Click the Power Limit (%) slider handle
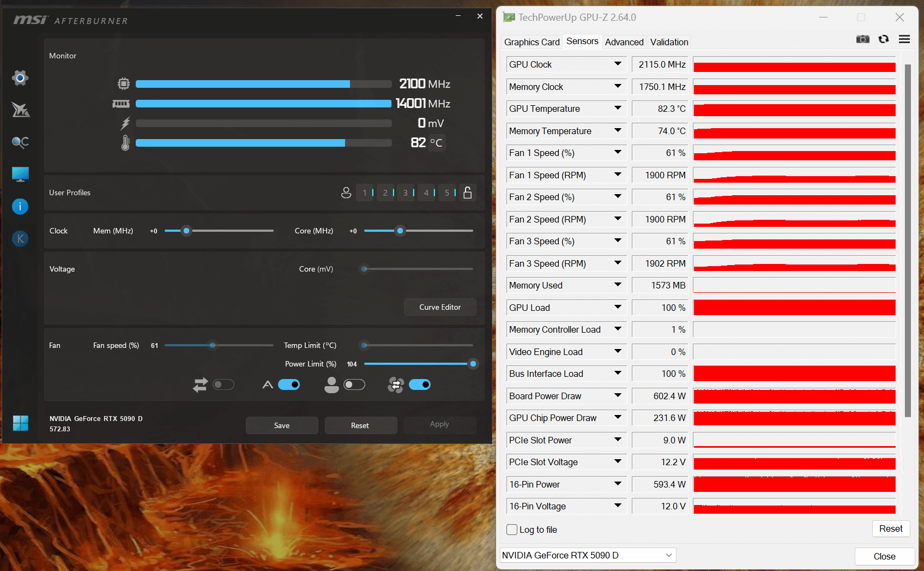The height and width of the screenshot is (571, 924). click(x=473, y=364)
